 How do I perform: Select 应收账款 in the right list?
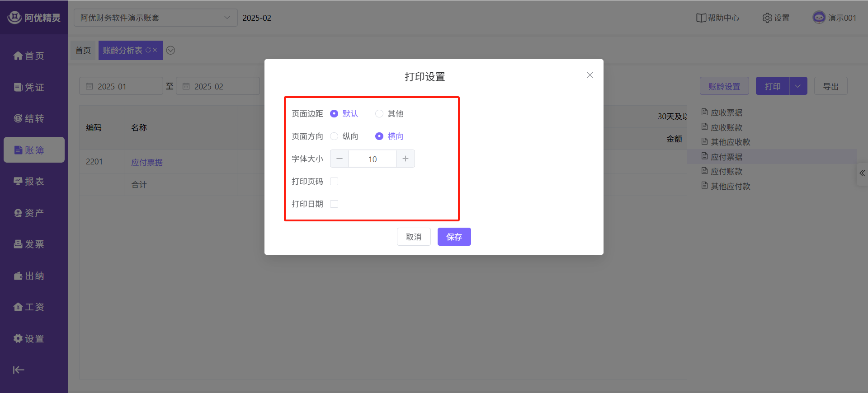726,128
